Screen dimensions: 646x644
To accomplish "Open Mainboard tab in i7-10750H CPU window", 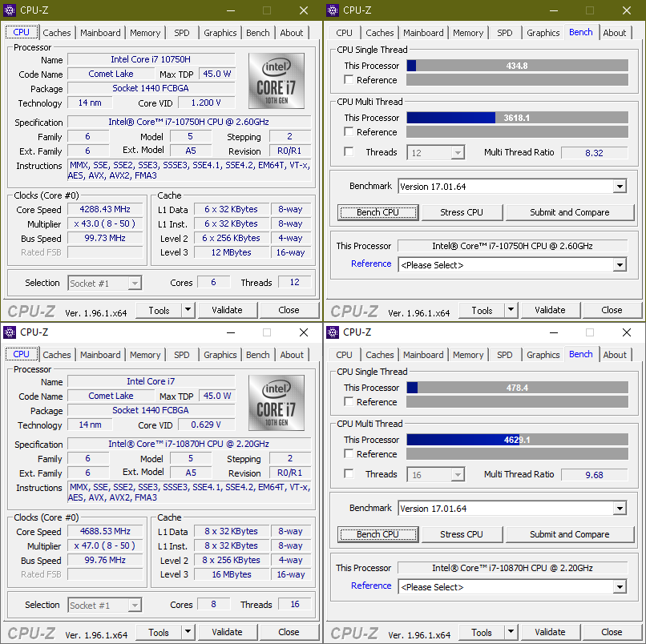I will [100, 33].
